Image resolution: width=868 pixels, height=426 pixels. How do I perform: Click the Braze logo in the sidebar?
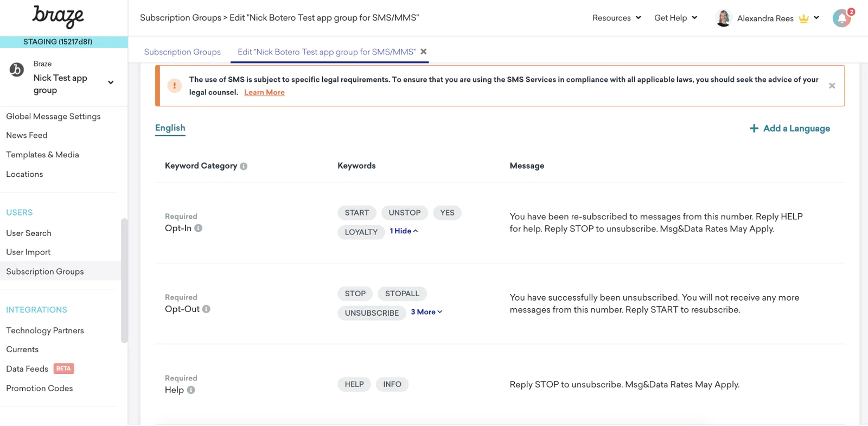click(58, 17)
